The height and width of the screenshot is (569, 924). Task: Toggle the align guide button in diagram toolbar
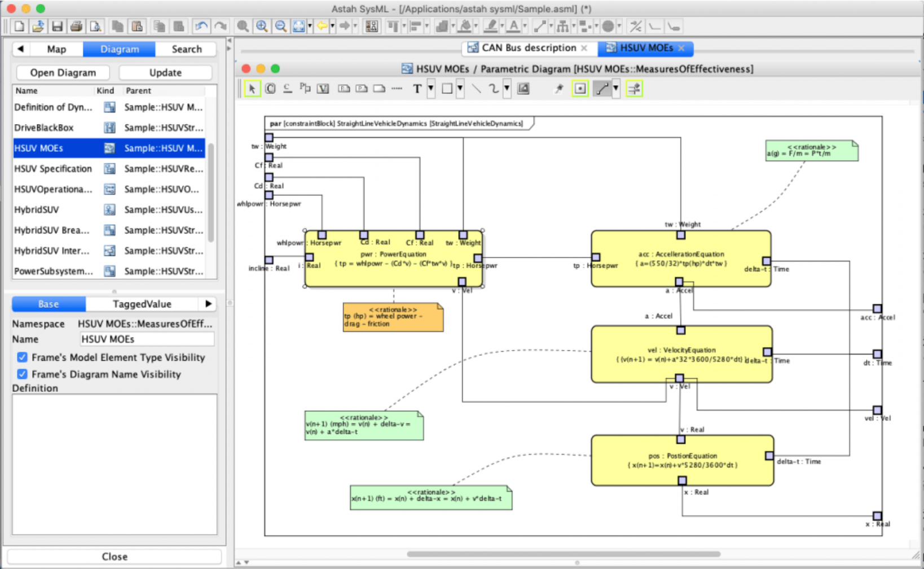tap(634, 89)
